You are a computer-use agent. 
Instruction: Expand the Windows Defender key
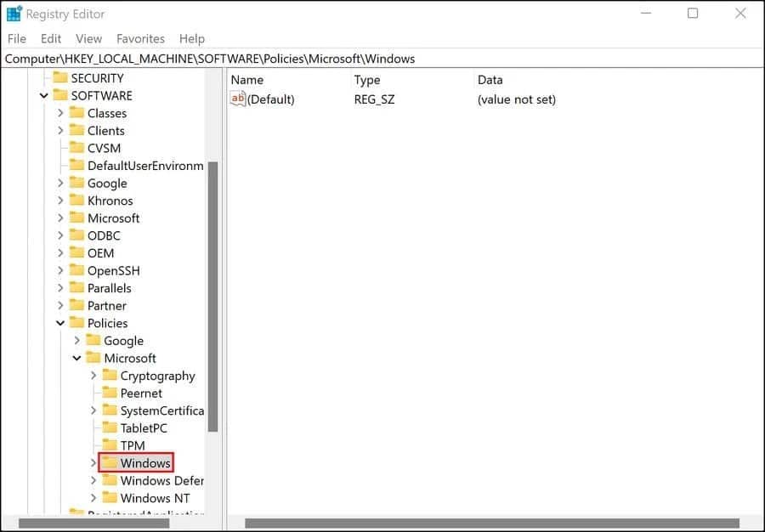pyautogui.click(x=93, y=480)
